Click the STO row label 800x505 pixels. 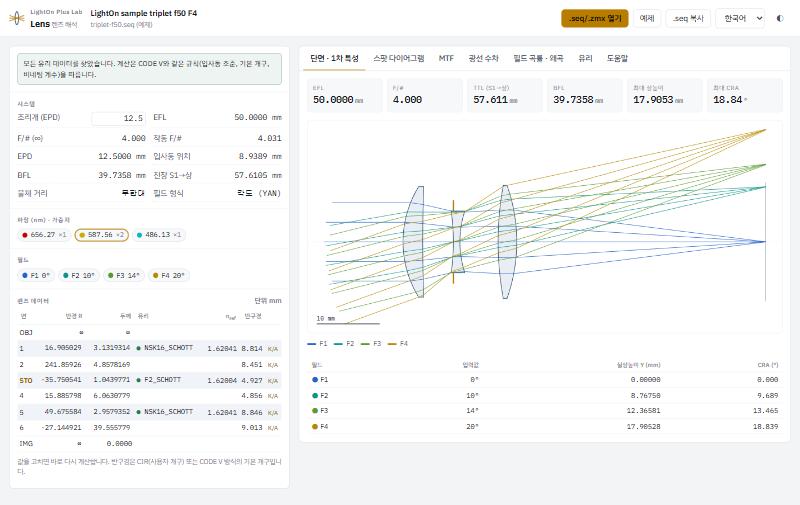point(26,381)
